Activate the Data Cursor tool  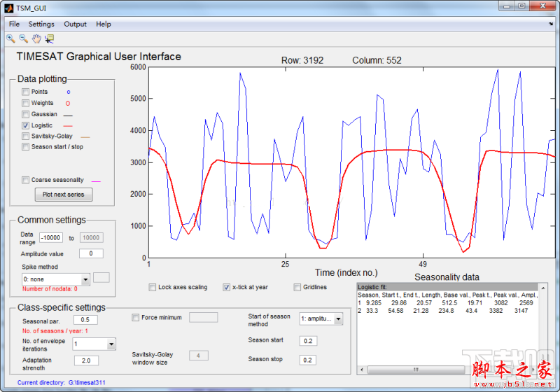coord(49,38)
